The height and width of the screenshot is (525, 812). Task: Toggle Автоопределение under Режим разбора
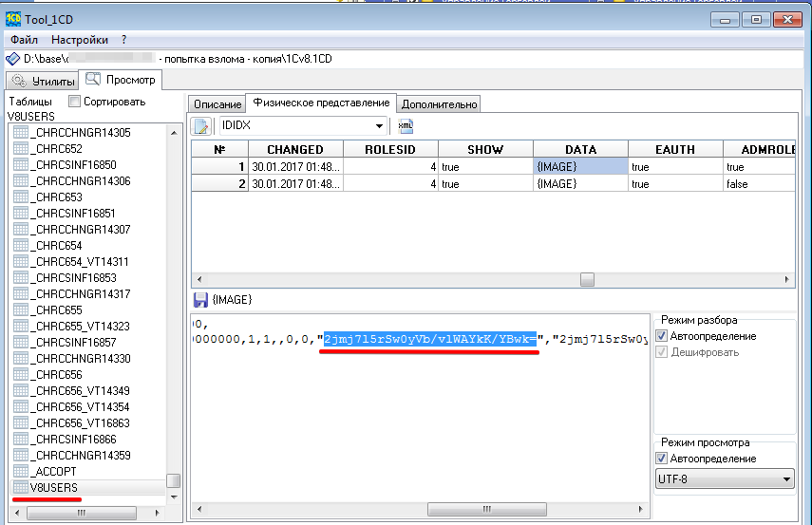pos(662,336)
